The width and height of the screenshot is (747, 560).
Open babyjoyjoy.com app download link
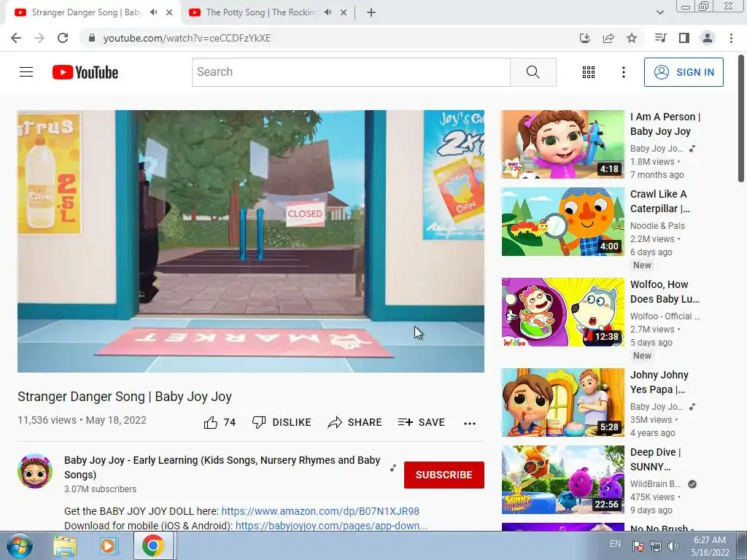click(x=331, y=526)
